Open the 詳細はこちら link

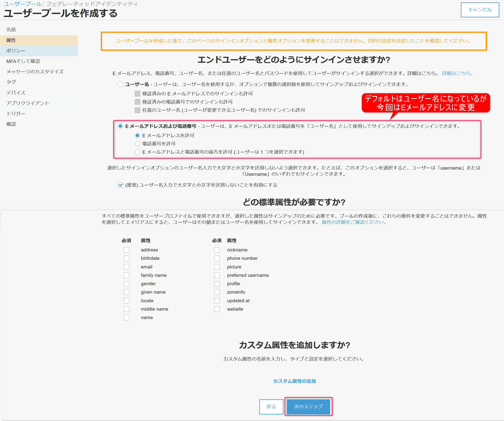[x=457, y=73]
